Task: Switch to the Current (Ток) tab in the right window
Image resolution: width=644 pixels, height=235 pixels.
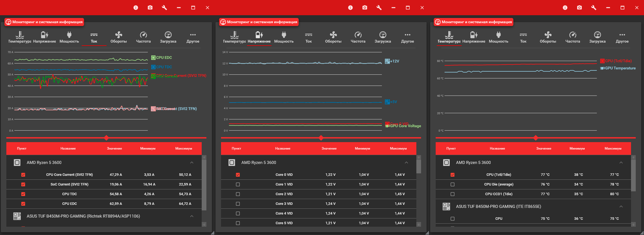Action: pyautogui.click(x=523, y=37)
